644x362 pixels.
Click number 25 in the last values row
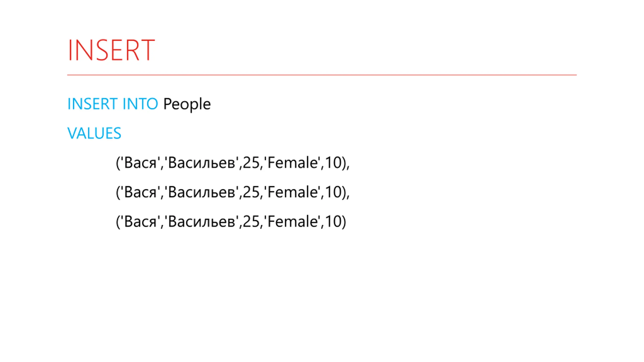(251, 221)
